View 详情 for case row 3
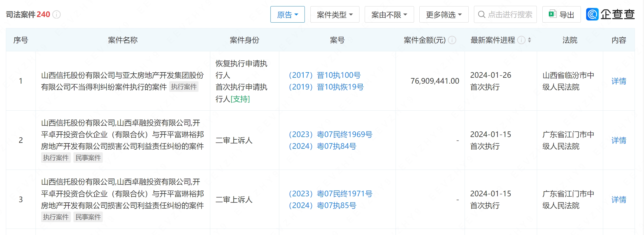The height and width of the screenshot is (235, 644). (x=619, y=200)
